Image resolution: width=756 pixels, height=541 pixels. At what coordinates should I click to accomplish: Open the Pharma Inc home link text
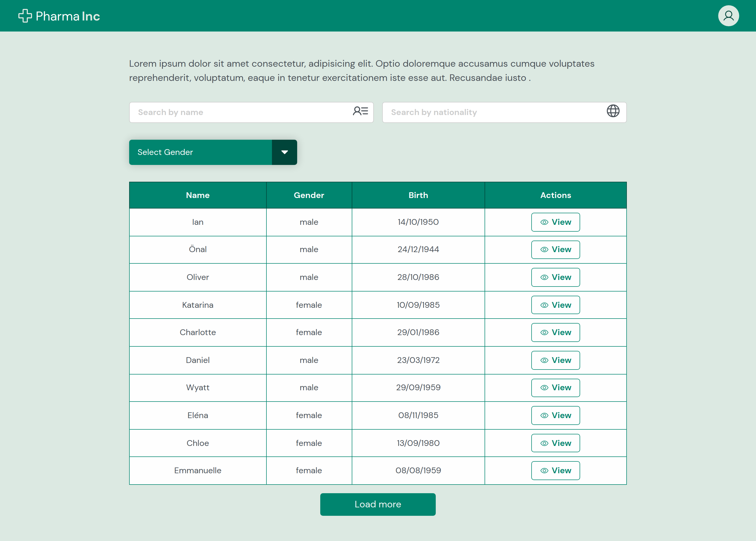tap(68, 16)
